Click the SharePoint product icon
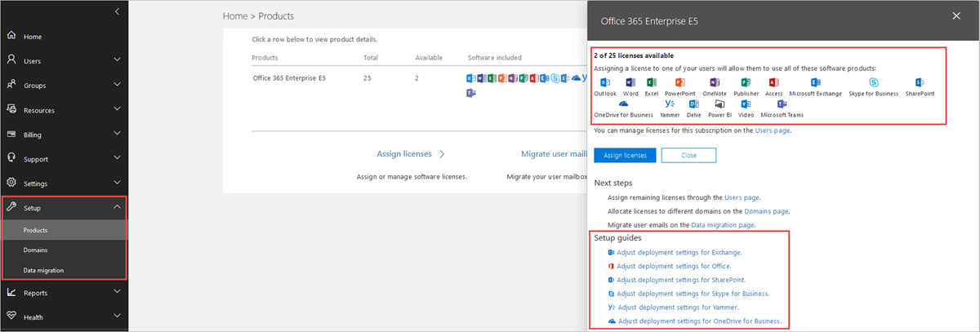 (x=920, y=82)
